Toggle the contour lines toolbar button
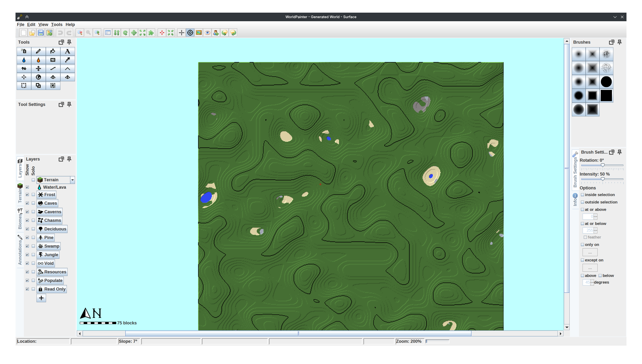 point(190,33)
